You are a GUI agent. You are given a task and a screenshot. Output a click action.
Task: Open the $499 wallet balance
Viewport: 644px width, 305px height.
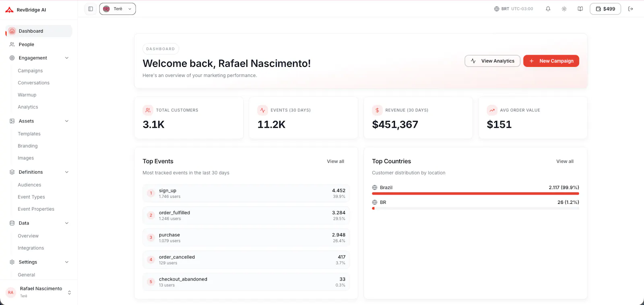[605, 9]
